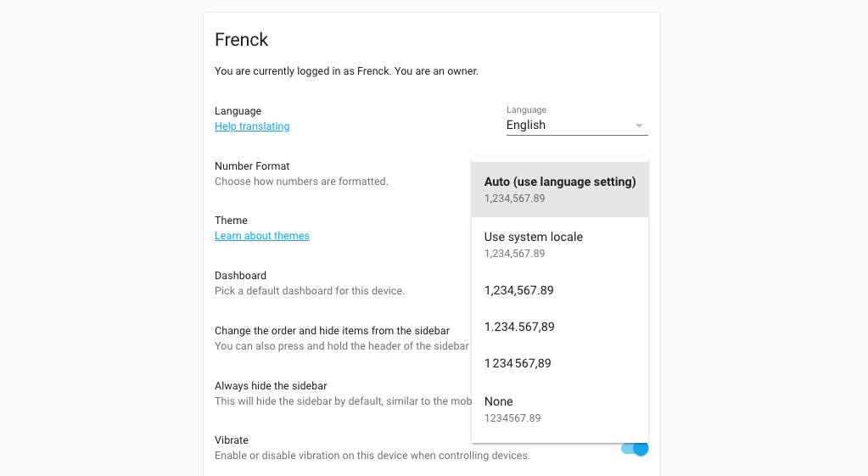868x476 pixels.
Task: Follow the Learn about themes link
Action: (261, 236)
